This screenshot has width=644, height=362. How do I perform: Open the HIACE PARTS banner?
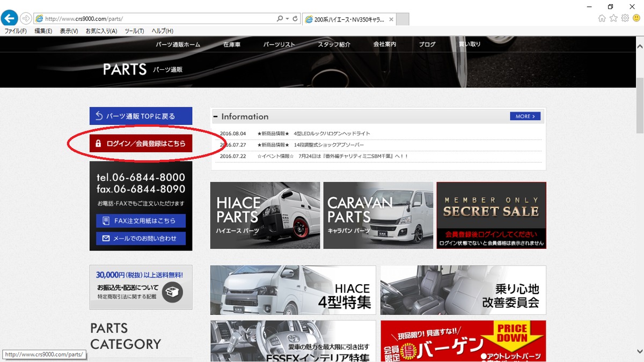click(x=265, y=215)
